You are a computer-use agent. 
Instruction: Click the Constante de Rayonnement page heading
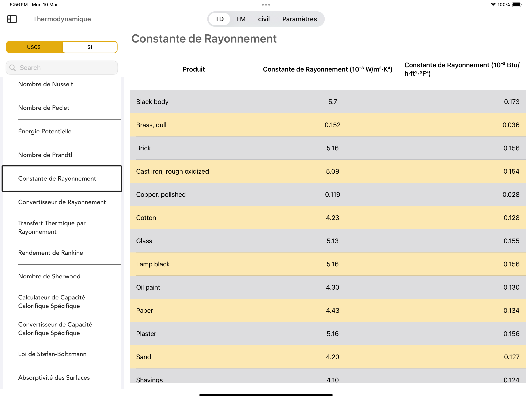[204, 39]
